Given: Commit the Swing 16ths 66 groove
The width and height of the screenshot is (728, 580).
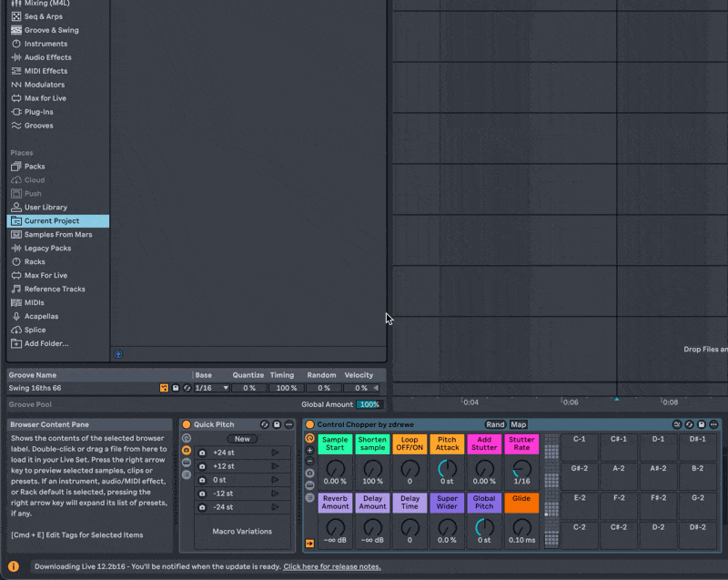Looking at the screenshot, I should pos(164,388).
